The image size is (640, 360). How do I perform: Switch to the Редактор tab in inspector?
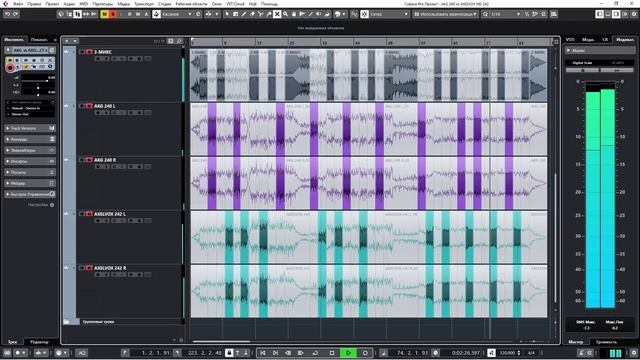pyautogui.click(x=40, y=342)
